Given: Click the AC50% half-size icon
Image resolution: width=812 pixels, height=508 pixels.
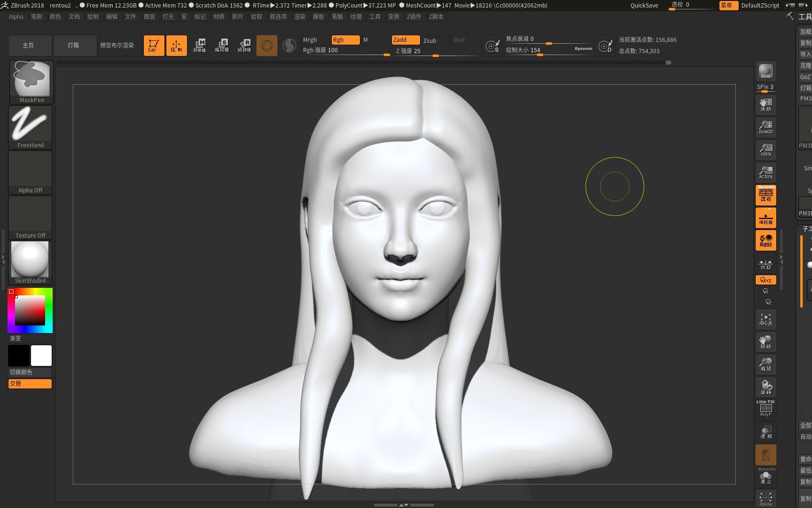Looking at the screenshot, I should pos(765,173).
